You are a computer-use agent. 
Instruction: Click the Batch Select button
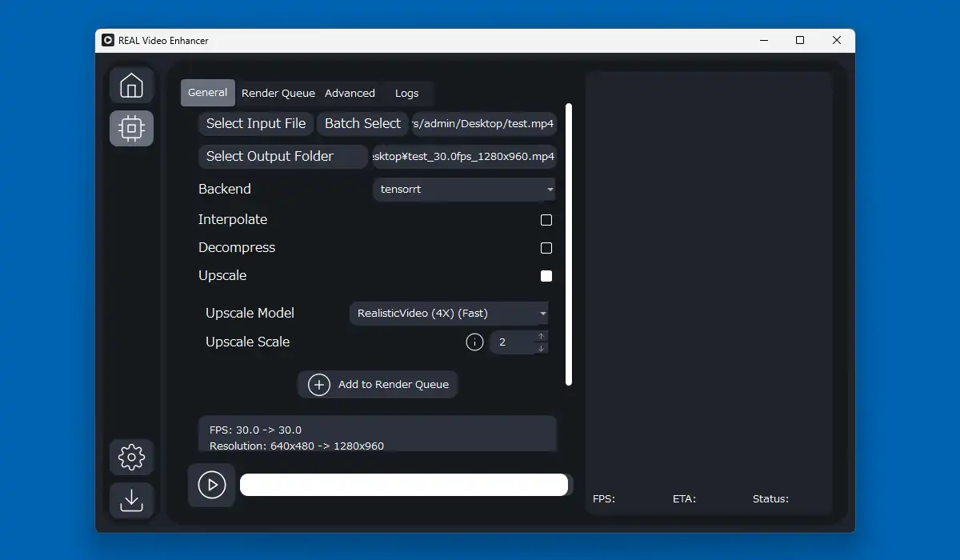point(362,123)
